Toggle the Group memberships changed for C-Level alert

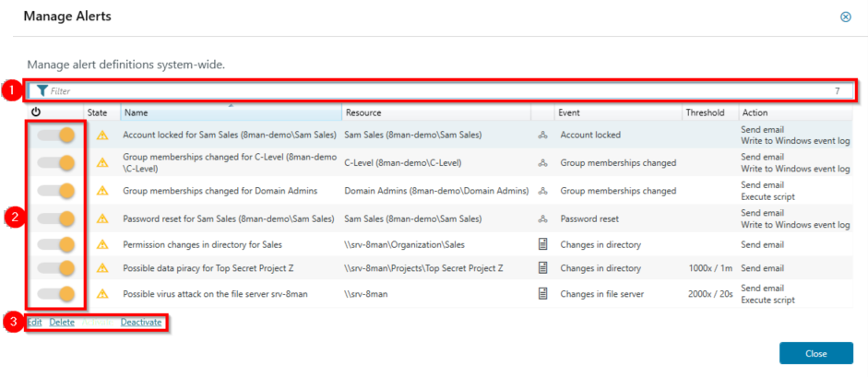(x=55, y=163)
